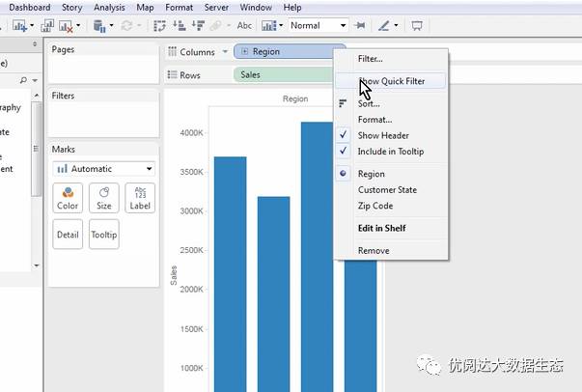Expand the Region pill plus sign
582x392 pixels.
pyautogui.click(x=245, y=52)
